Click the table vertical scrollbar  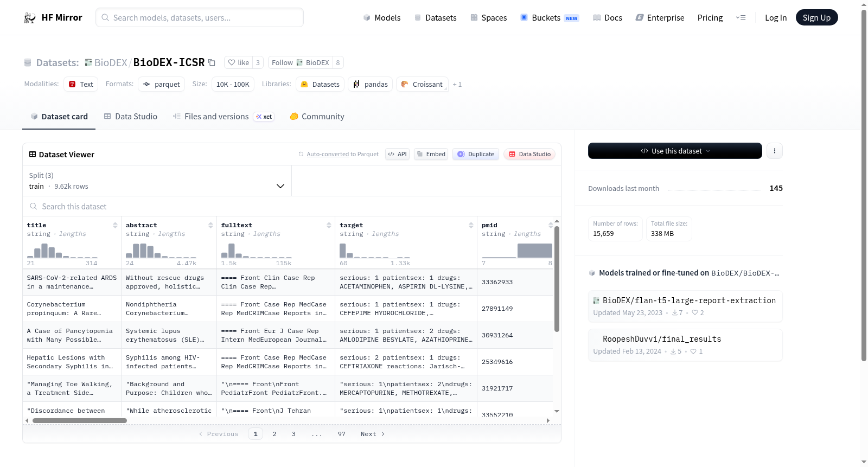coord(557,279)
